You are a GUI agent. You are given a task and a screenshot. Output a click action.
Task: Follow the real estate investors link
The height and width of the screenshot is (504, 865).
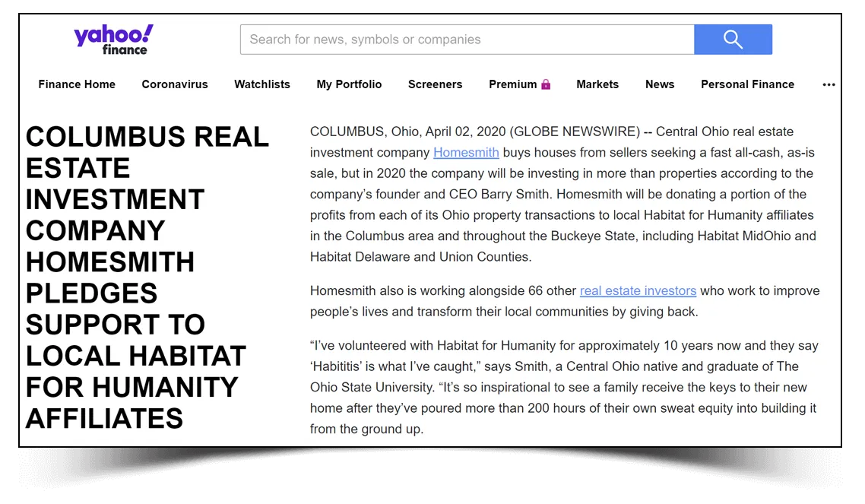pos(638,290)
